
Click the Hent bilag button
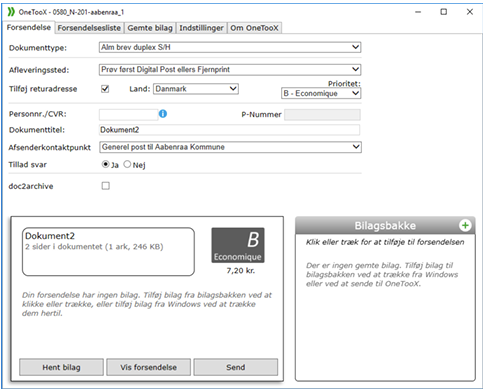[x=61, y=367]
